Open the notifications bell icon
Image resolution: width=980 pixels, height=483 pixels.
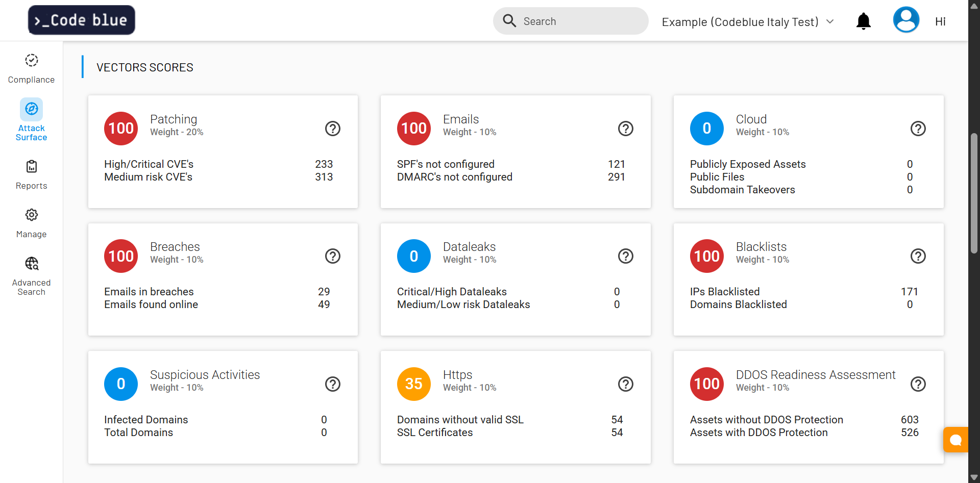click(863, 21)
